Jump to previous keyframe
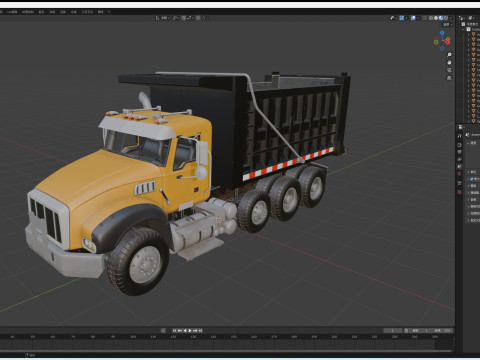 pos(180,331)
